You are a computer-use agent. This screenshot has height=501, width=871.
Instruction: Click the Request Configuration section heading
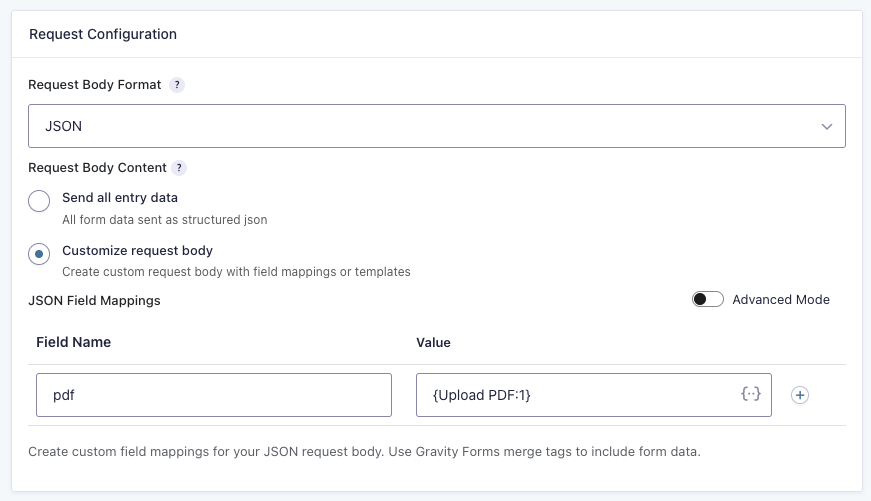pyautogui.click(x=103, y=34)
